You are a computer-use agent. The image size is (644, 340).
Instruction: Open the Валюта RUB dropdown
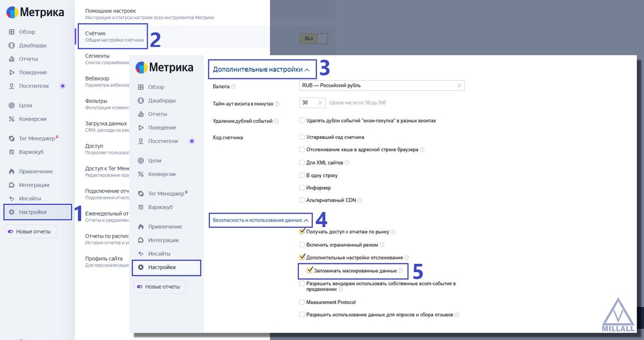pos(382,86)
